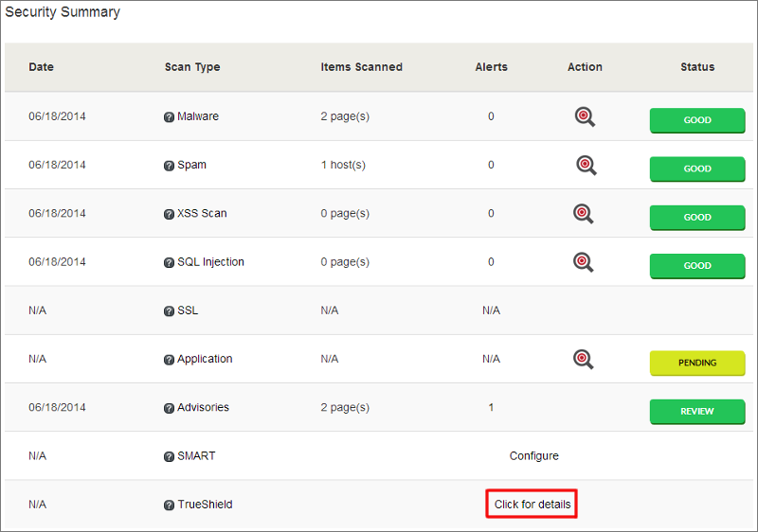The height and width of the screenshot is (532, 758).
Task: View SQL Injection scan details magnifier
Action: pyautogui.click(x=584, y=262)
